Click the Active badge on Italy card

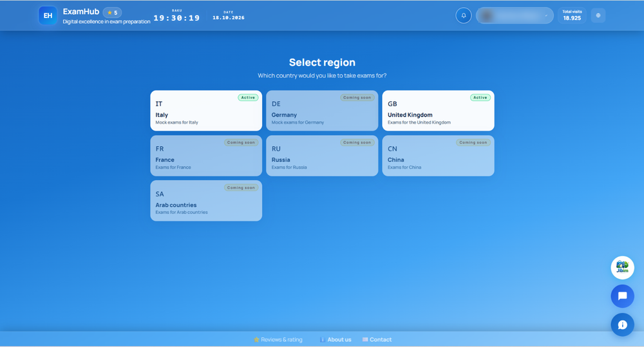[x=248, y=98]
